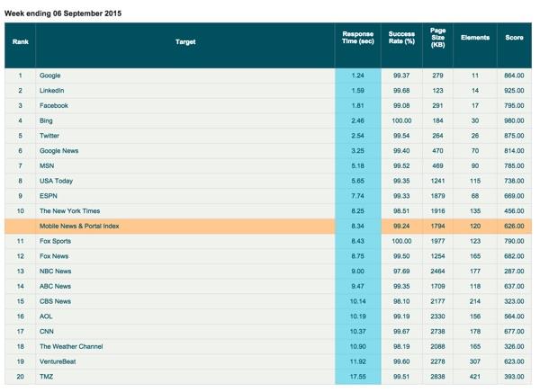Select the Google target row name

[49, 76]
